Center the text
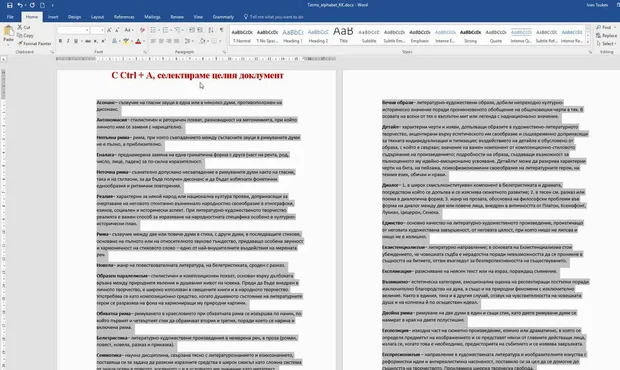The height and width of the screenshot is (370, 620). [161, 41]
